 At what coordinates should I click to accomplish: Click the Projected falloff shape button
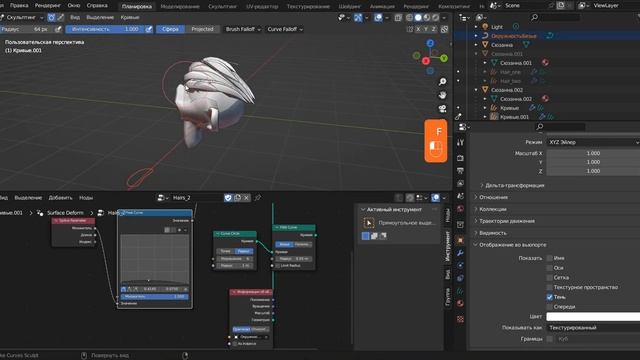(x=202, y=29)
